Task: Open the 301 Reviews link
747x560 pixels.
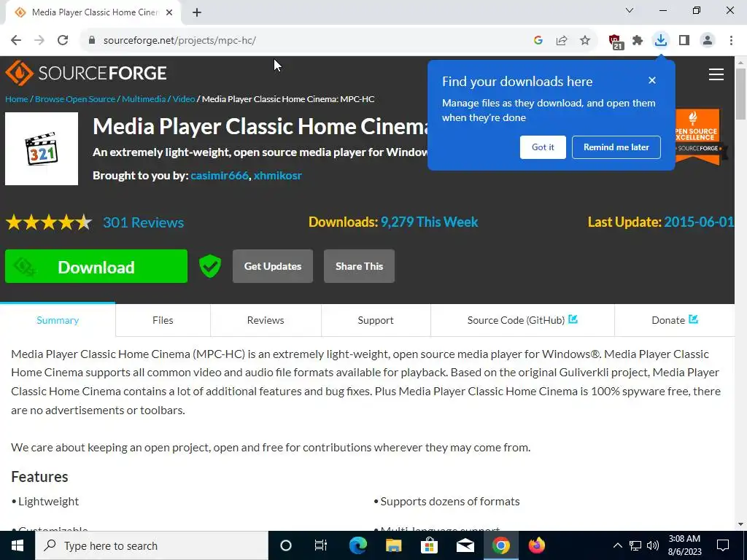Action: pyautogui.click(x=144, y=222)
